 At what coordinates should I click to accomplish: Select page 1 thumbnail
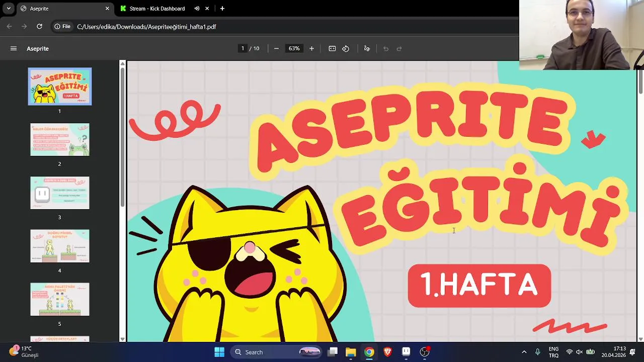pos(60,86)
